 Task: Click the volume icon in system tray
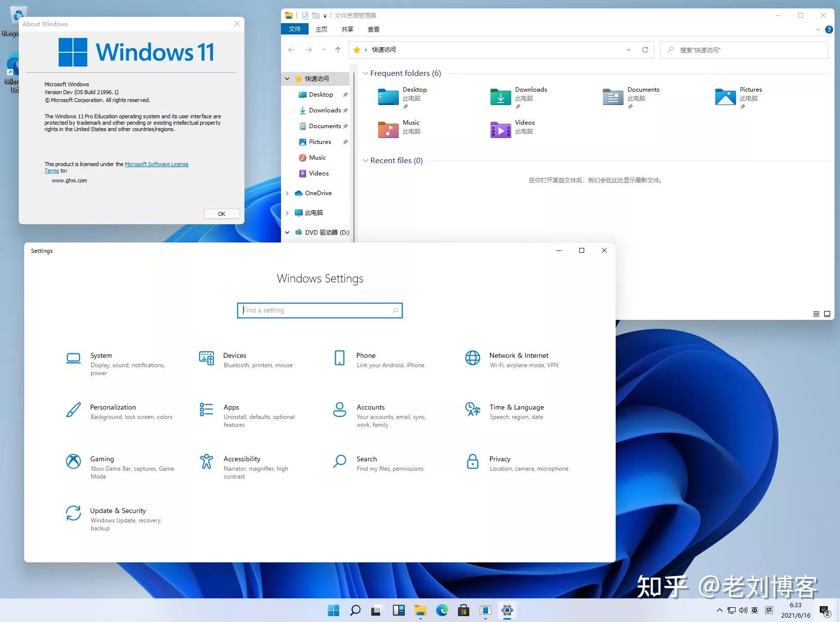[x=743, y=611]
